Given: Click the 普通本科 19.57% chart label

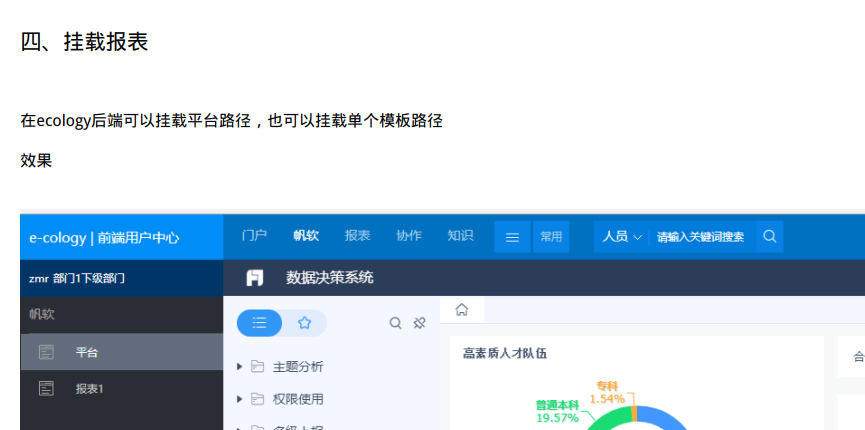Looking at the screenshot, I should coord(557,412).
